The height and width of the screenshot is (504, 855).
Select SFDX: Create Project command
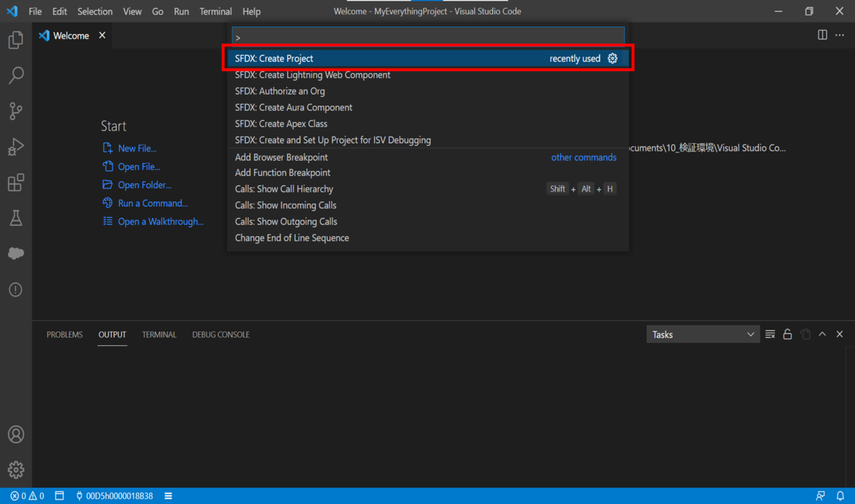428,58
